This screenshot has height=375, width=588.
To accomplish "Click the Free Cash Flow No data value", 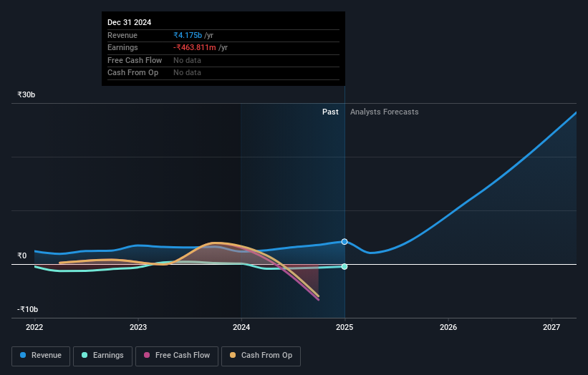I will pos(187,60).
